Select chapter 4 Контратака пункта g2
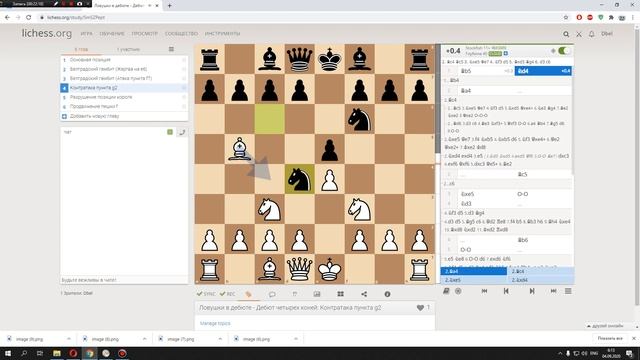This screenshot has height=360, width=640. click(x=124, y=88)
